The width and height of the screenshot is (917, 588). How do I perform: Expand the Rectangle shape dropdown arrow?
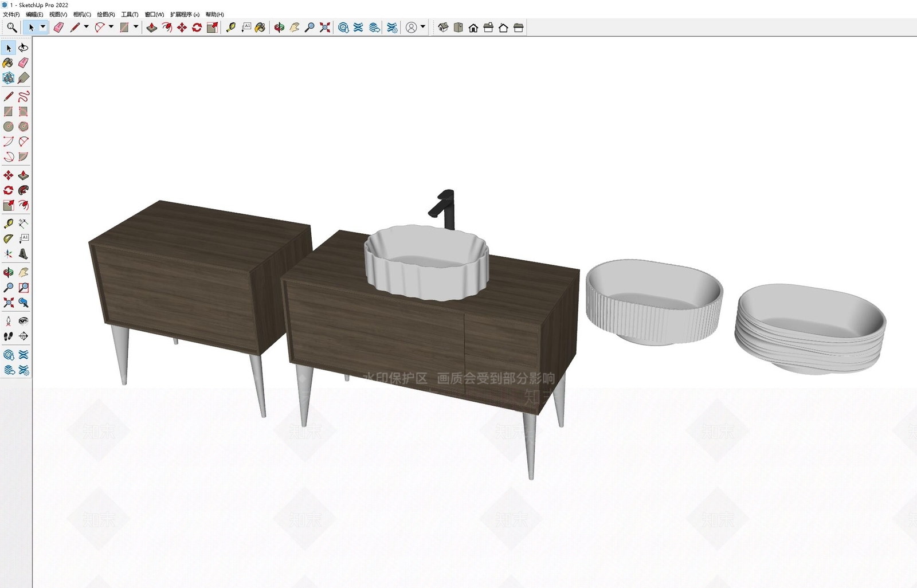(136, 27)
